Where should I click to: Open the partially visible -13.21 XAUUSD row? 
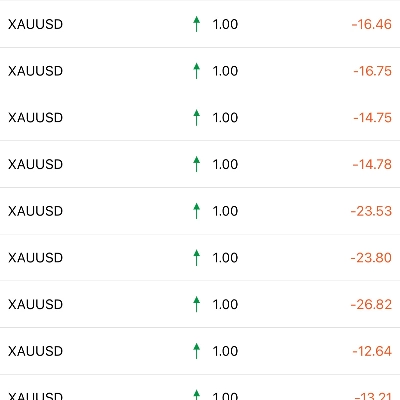pyautogui.click(x=200, y=388)
